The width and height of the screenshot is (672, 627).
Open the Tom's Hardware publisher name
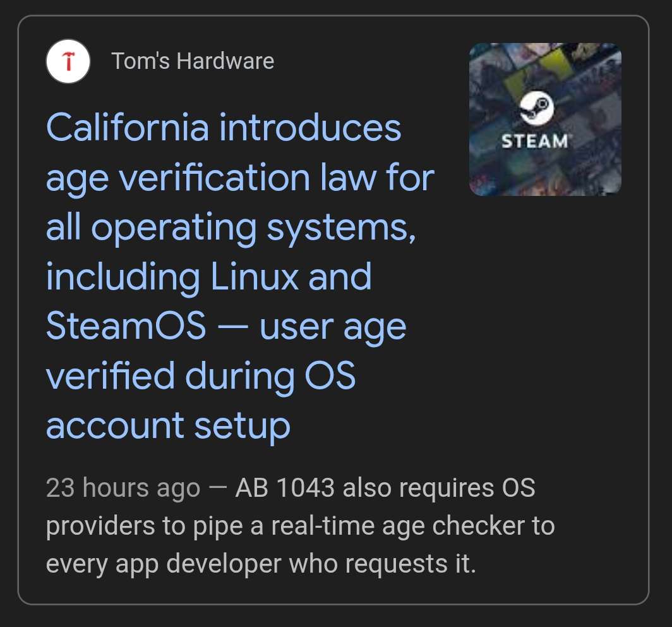click(x=193, y=61)
